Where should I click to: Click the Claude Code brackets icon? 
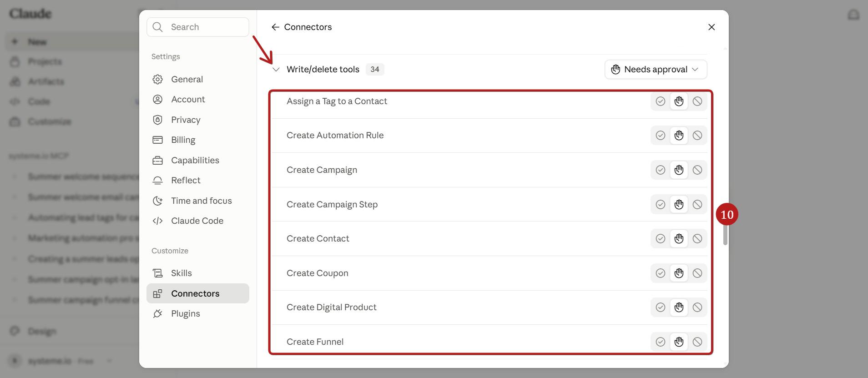click(x=157, y=221)
